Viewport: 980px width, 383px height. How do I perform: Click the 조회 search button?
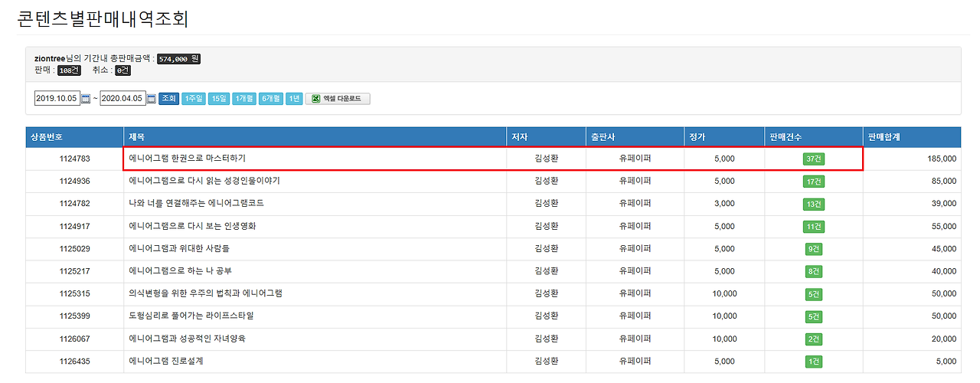coord(168,99)
